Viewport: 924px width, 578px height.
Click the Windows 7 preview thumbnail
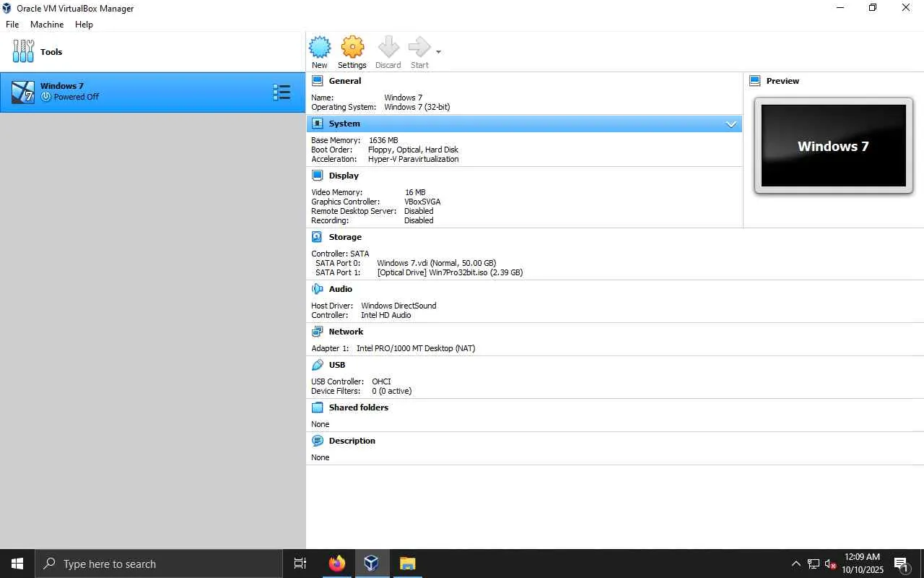pyautogui.click(x=834, y=146)
